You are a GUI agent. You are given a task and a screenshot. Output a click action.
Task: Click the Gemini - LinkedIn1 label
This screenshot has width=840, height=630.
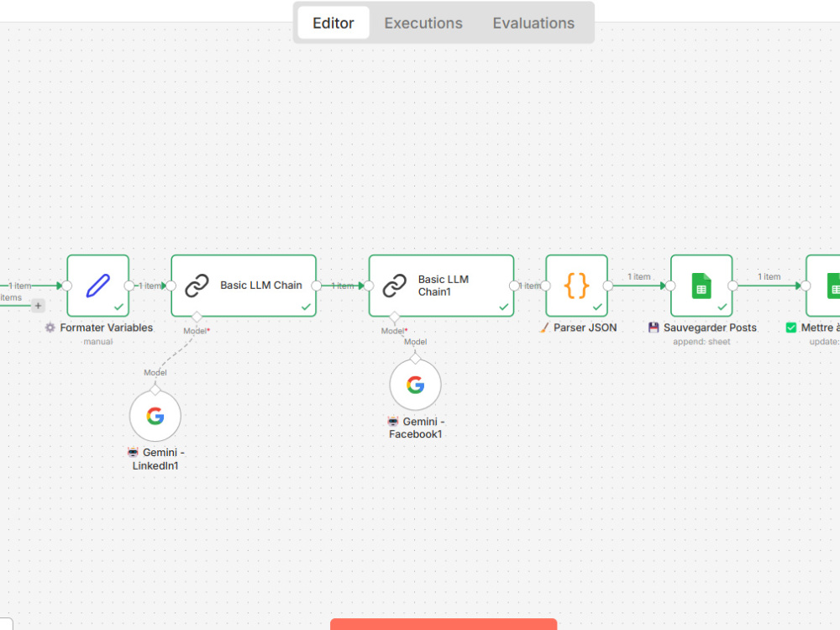point(156,459)
